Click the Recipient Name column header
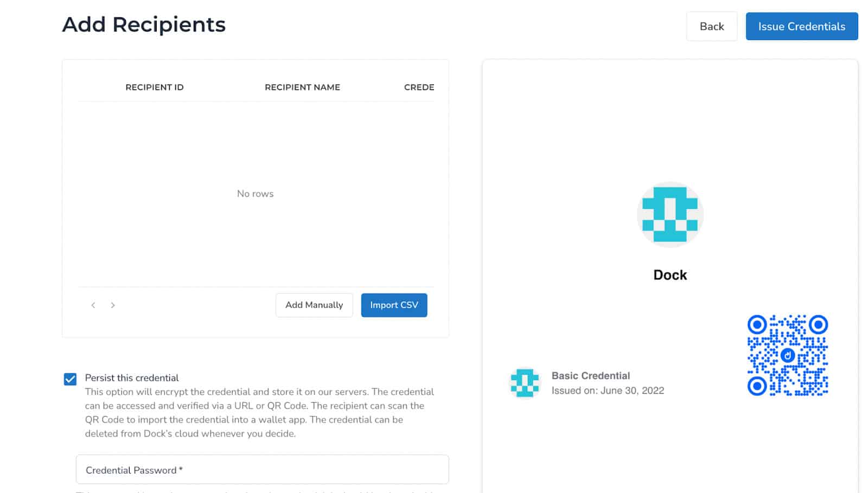The image size is (868, 493). click(x=302, y=87)
